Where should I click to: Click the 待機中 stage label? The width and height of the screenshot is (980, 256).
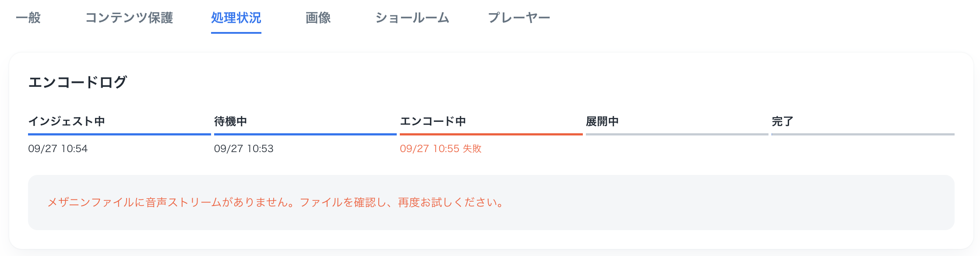pos(230,121)
